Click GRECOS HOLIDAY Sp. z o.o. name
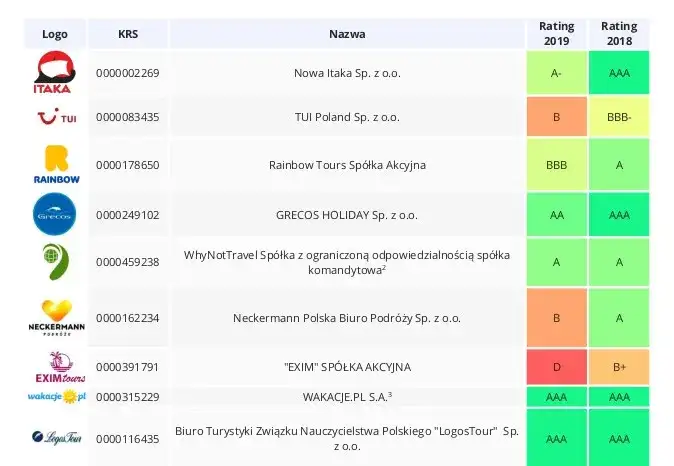Viewport: 674px width, 466px height. (x=347, y=214)
